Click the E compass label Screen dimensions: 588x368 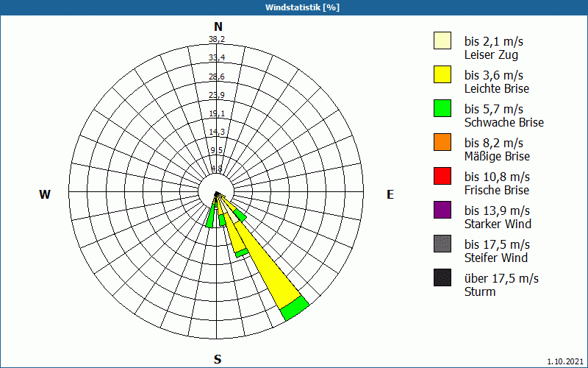click(390, 194)
